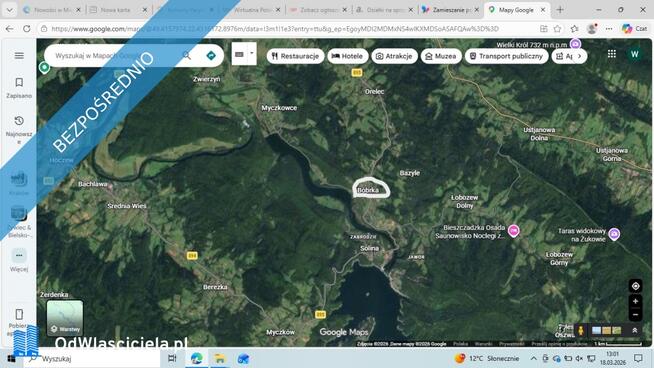Viewport: 654px width, 368px height.
Task: Switch to the Działki na sprz... browser tab
Action: coord(384,10)
